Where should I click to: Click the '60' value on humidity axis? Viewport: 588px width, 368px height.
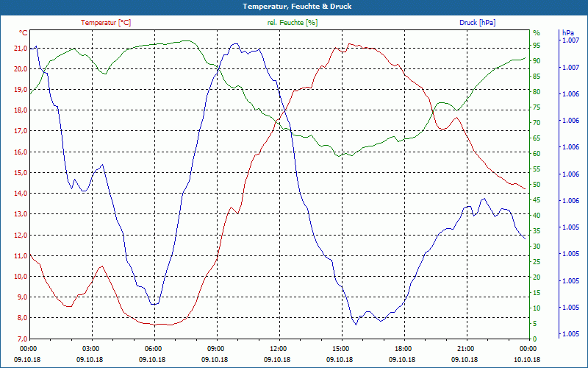(x=537, y=154)
